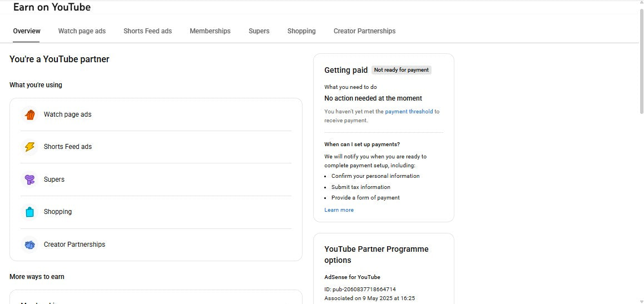This screenshot has width=644, height=304.
Task: Open Watch page ads list row label
Action: 67,114
